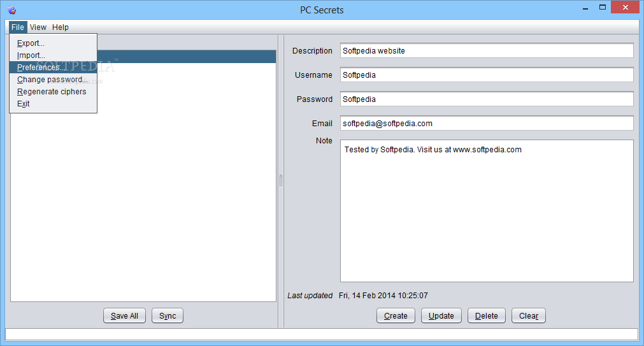
Task: Focus the Username text field
Action: coord(487,75)
